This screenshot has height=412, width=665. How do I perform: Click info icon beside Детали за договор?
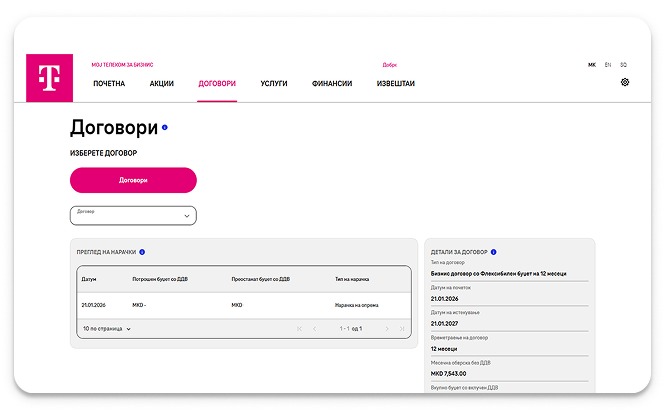[x=493, y=252]
